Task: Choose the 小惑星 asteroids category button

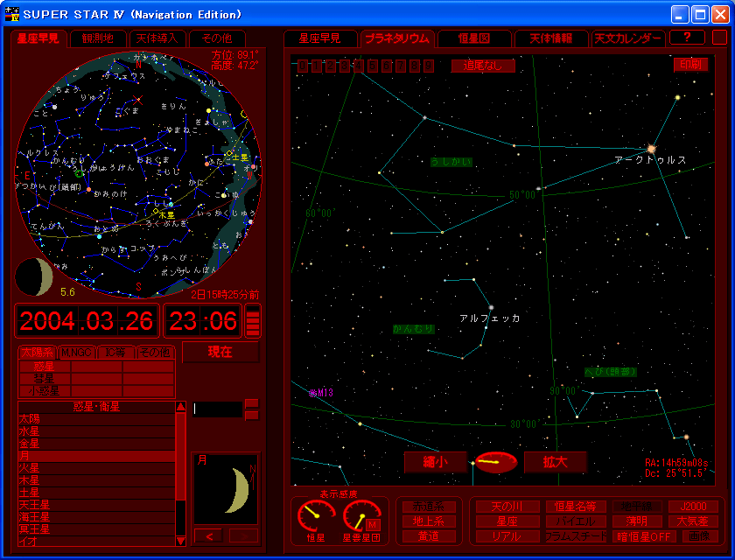Action: pyautogui.click(x=45, y=390)
